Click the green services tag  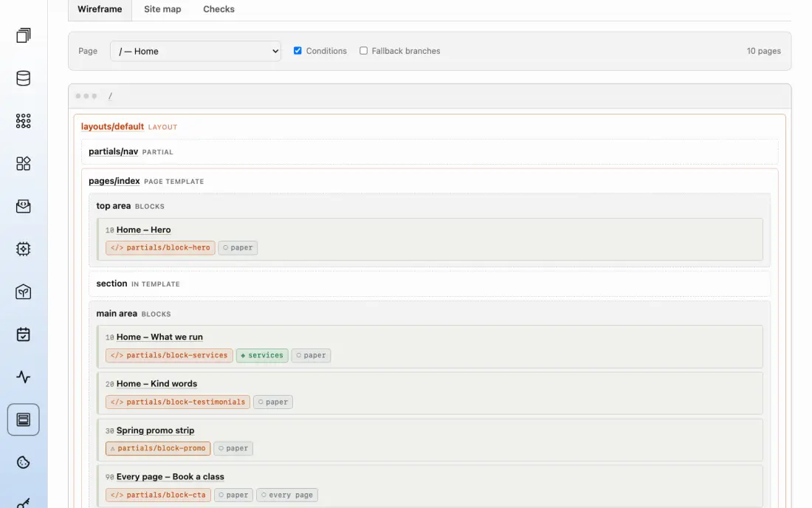pyautogui.click(x=262, y=355)
